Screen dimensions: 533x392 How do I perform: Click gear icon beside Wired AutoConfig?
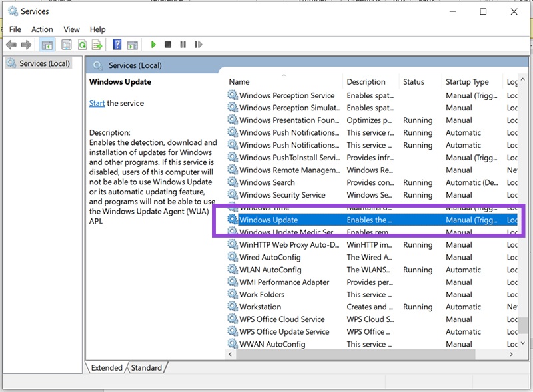tap(233, 257)
